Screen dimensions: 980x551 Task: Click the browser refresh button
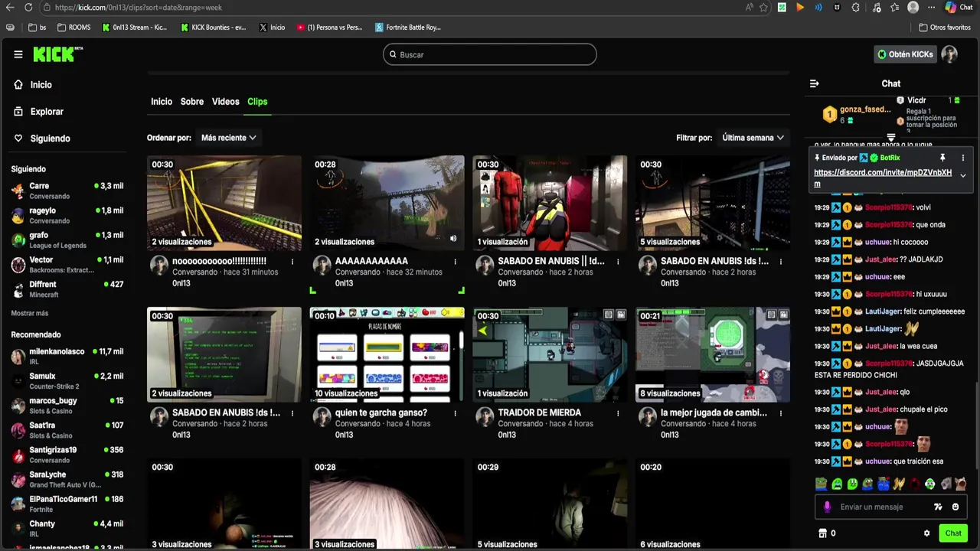click(x=28, y=7)
